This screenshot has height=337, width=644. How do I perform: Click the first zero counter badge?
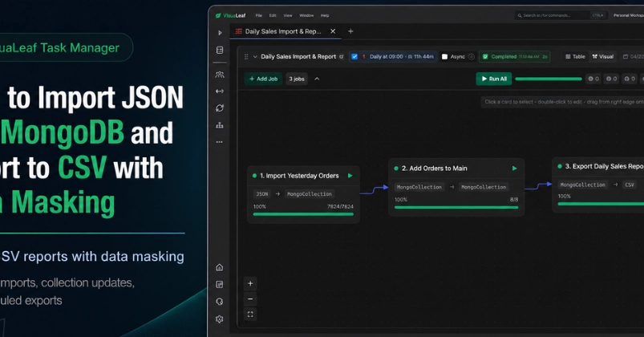[593, 79]
